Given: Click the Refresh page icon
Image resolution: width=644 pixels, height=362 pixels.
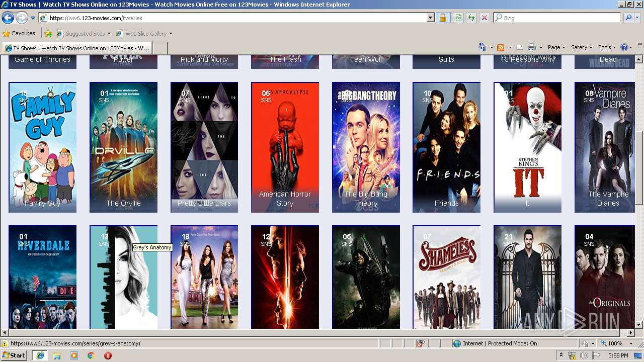Looking at the screenshot, I should click(471, 18).
